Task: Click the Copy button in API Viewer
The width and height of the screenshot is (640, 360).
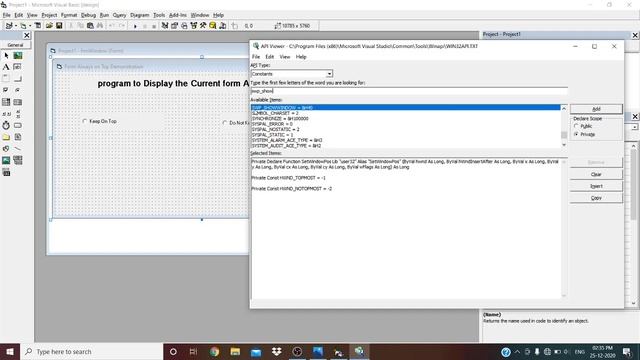Action: pyautogui.click(x=596, y=198)
